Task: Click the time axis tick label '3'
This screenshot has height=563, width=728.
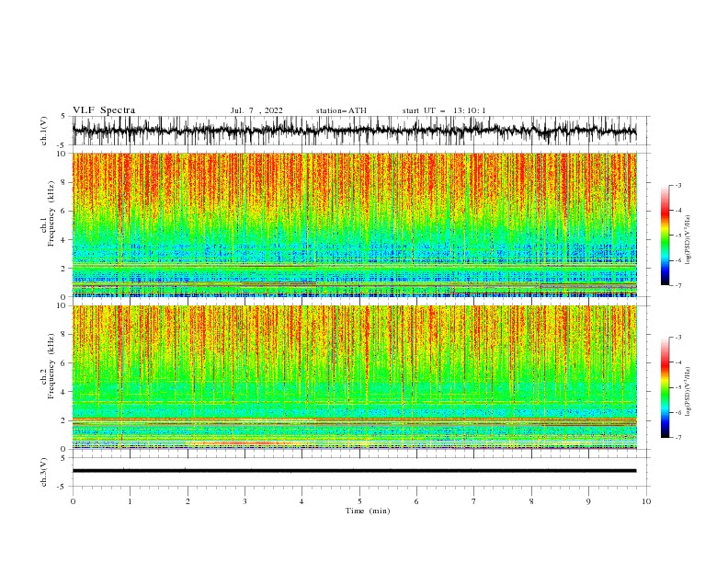Action: tap(245, 501)
